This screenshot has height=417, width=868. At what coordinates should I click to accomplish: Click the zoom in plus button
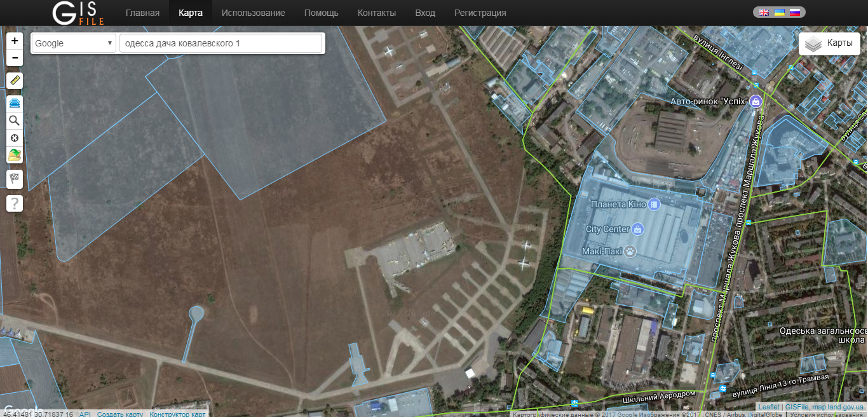click(15, 41)
